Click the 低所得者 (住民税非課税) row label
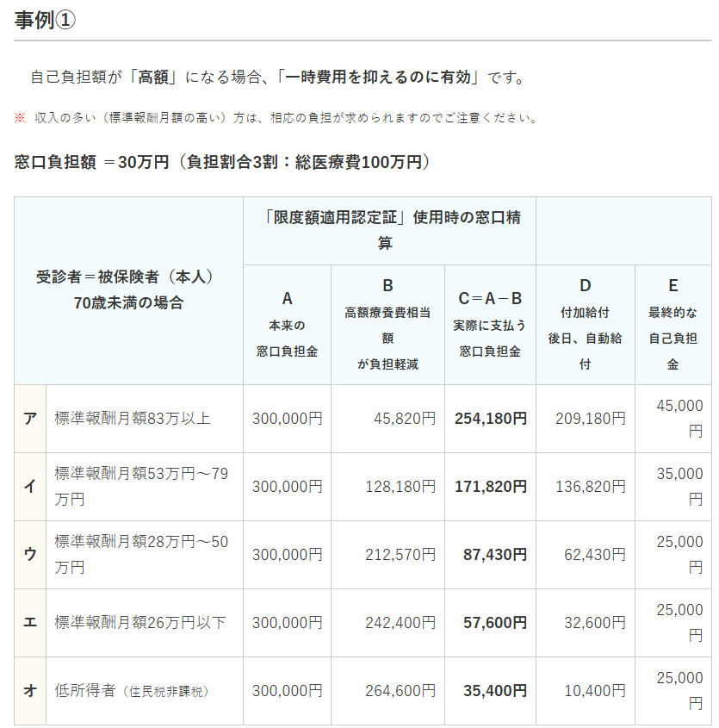The width and height of the screenshot is (719, 728). click(x=132, y=691)
